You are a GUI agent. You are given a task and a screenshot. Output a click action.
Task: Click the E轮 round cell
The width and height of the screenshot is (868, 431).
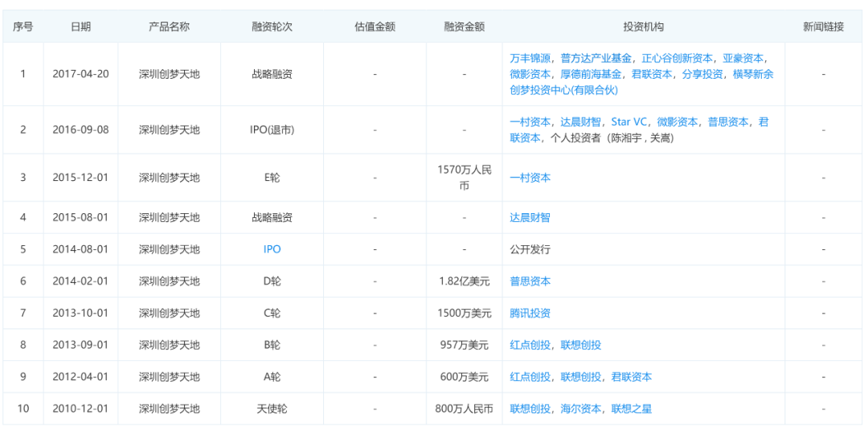click(272, 178)
